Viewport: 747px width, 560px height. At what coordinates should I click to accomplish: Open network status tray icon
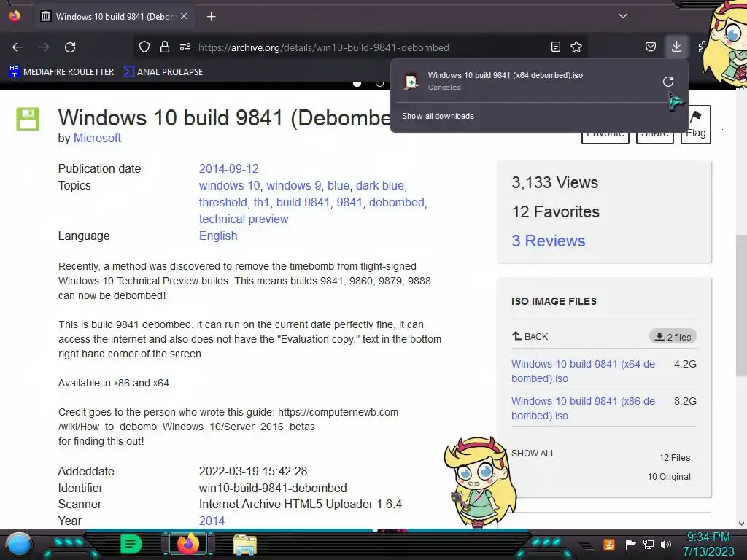click(648, 544)
